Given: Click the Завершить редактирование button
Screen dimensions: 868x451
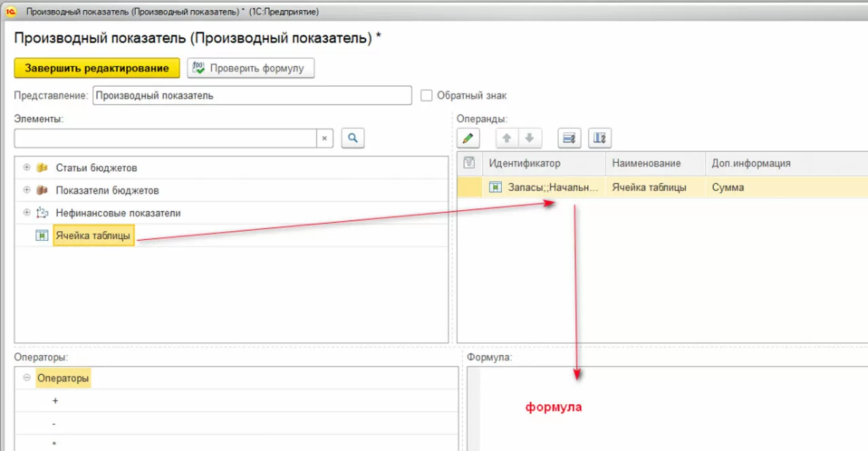Looking at the screenshot, I should pos(96,68).
